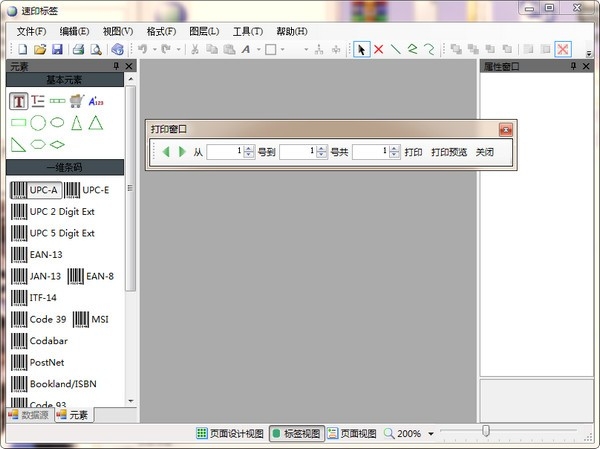
Task: Select the arrow pointer tool
Action: (x=362, y=49)
